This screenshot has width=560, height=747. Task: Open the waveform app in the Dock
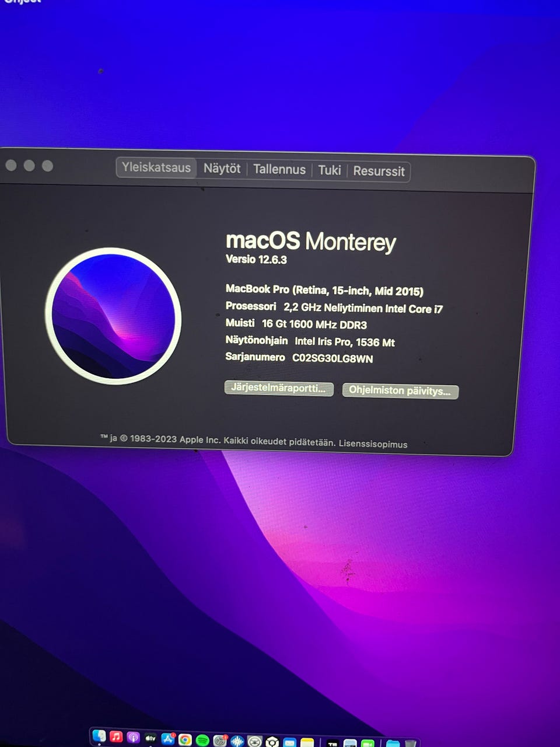(237, 741)
